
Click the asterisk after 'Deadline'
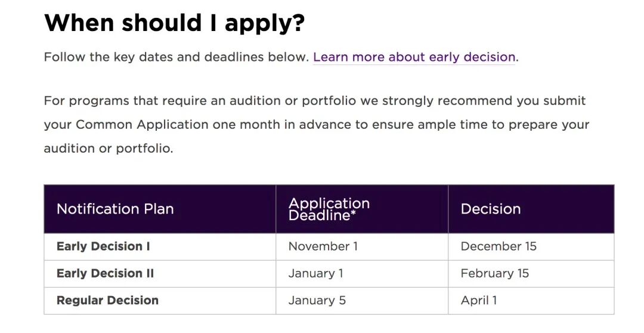coord(353,212)
